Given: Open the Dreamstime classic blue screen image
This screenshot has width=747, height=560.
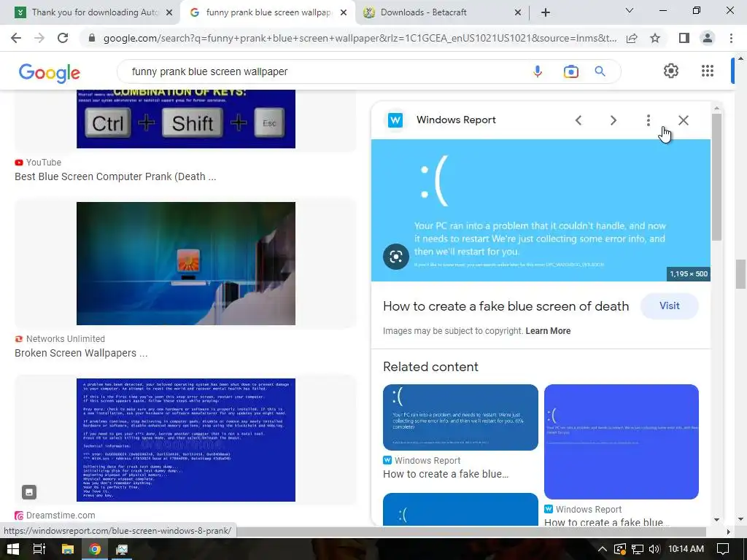Looking at the screenshot, I should point(186,440).
